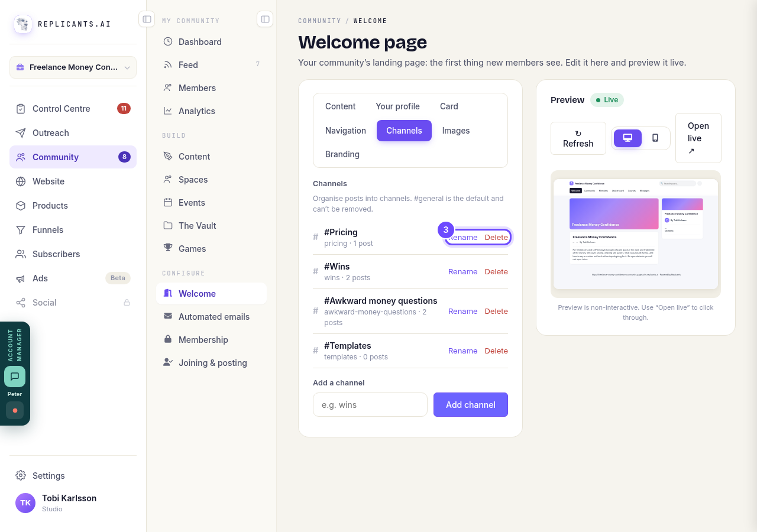Click the Settings gear icon
757x532 pixels.
tap(21, 476)
